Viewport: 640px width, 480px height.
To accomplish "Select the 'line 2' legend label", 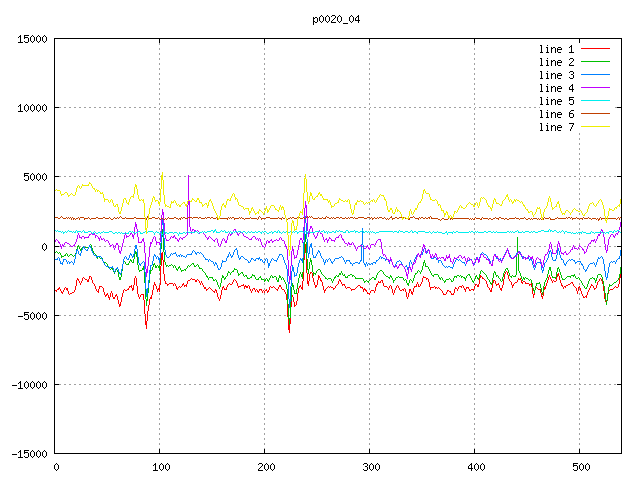I will pos(556,62).
